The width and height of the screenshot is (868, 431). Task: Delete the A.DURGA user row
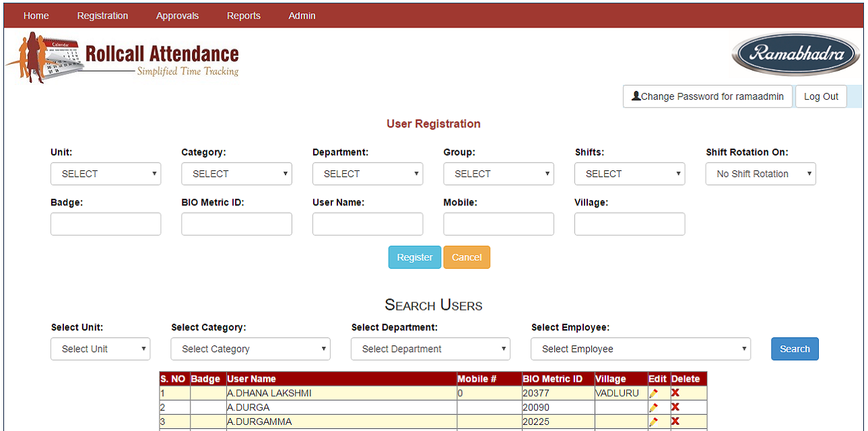coord(675,407)
